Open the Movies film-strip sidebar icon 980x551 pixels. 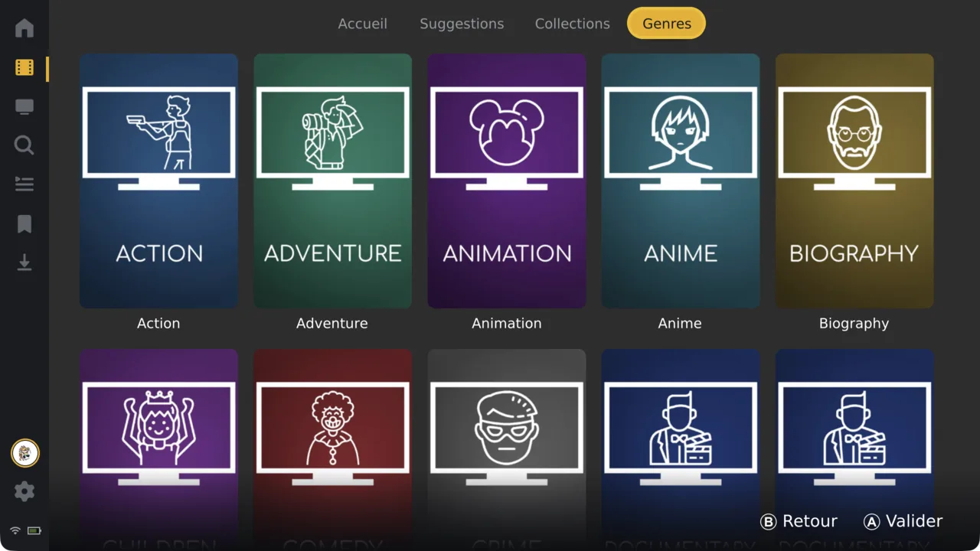click(24, 68)
